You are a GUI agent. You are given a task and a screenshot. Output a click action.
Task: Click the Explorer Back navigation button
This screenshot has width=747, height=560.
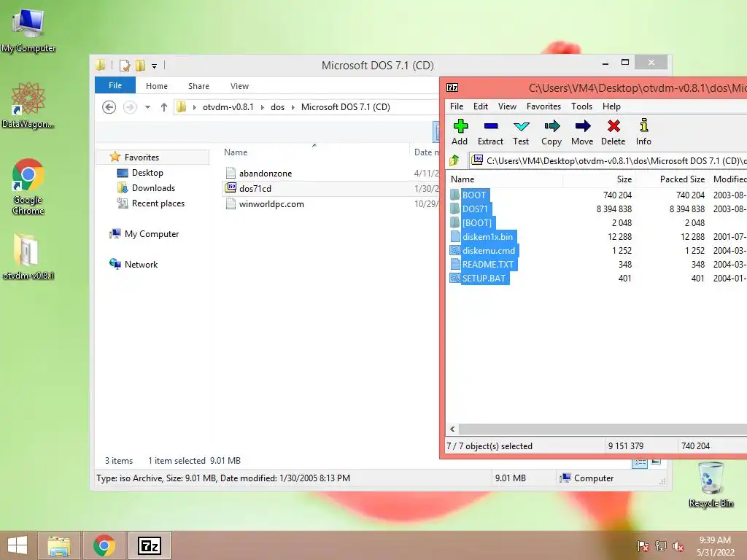[x=109, y=107]
